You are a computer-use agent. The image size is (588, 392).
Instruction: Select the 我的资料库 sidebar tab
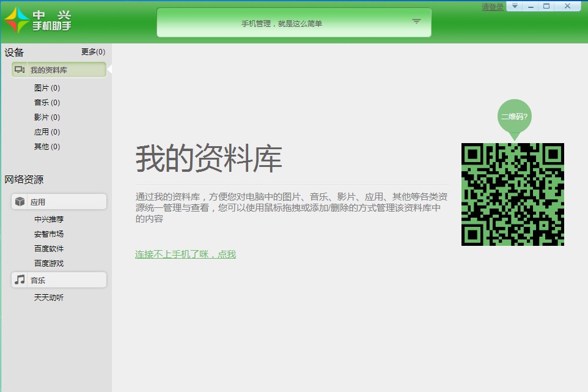click(x=59, y=70)
